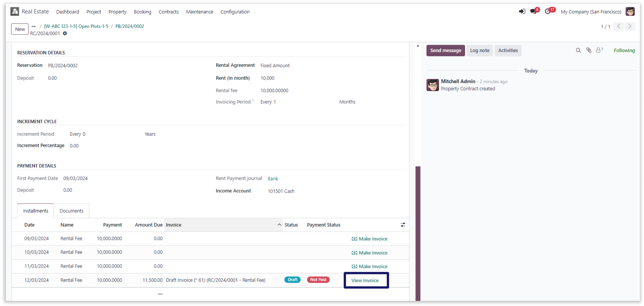This screenshot has width=644, height=306.
Task: Make Invoice for 09/03/2024 installment
Action: (x=369, y=239)
